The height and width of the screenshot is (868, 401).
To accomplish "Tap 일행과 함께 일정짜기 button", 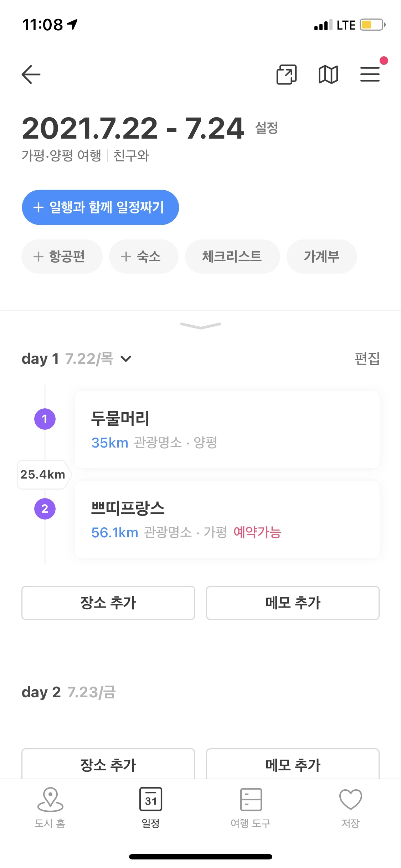I will 101,207.
